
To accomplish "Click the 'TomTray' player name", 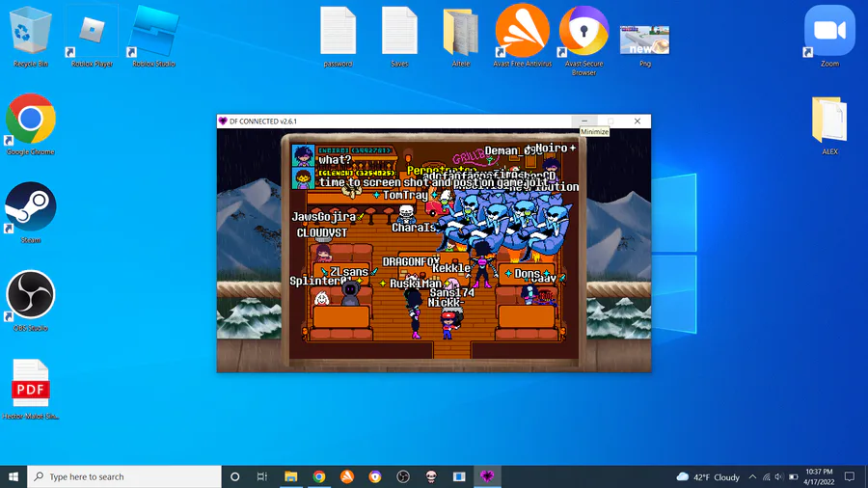I will [405, 196].
